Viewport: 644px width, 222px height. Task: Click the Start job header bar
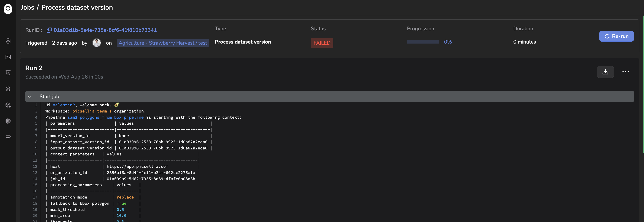point(329,97)
